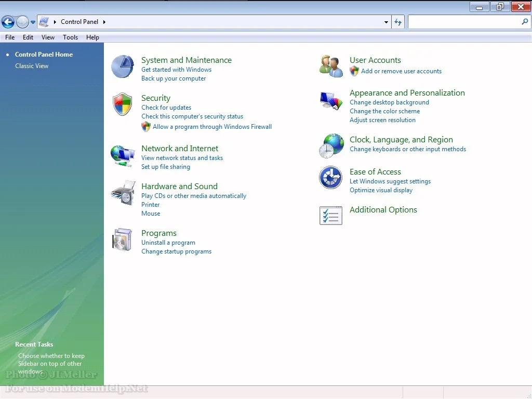Viewport: 532px width, 399px height.
Task: Expand the address bar history dropdown
Action: coord(386,22)
